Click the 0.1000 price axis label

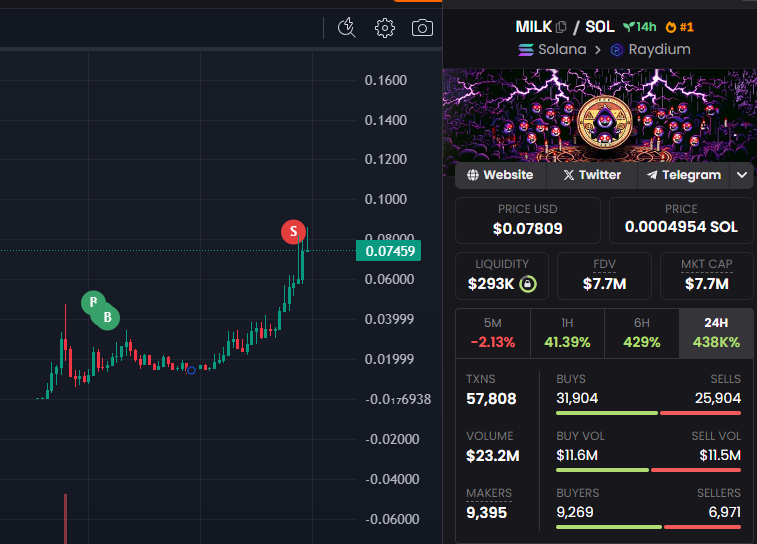coord(385,199)
